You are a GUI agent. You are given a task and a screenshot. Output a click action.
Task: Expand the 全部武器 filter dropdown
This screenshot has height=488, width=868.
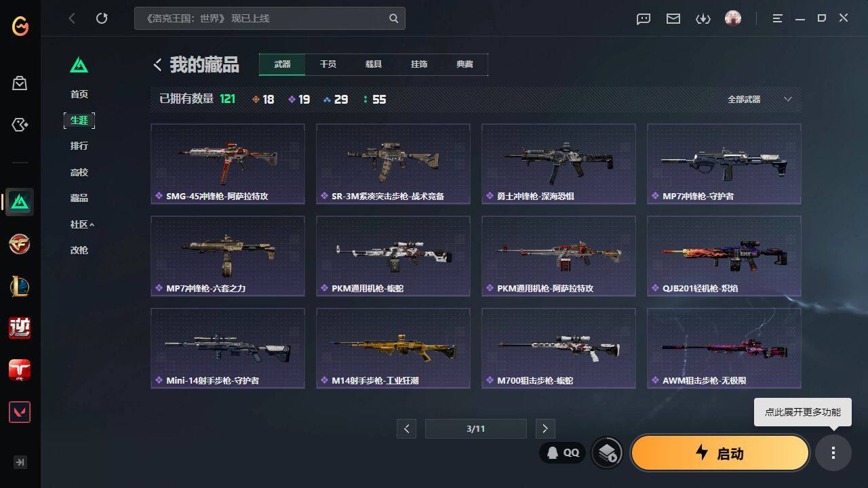pos(759,99)
